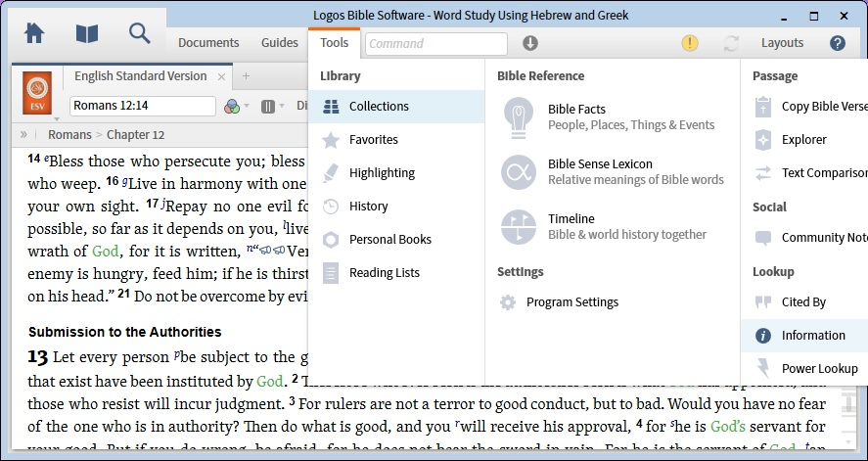Image resolution: width=868 pixels, height=461 pixels.
Task: Open the Guides menu
Action: click(x=280, y=43)
